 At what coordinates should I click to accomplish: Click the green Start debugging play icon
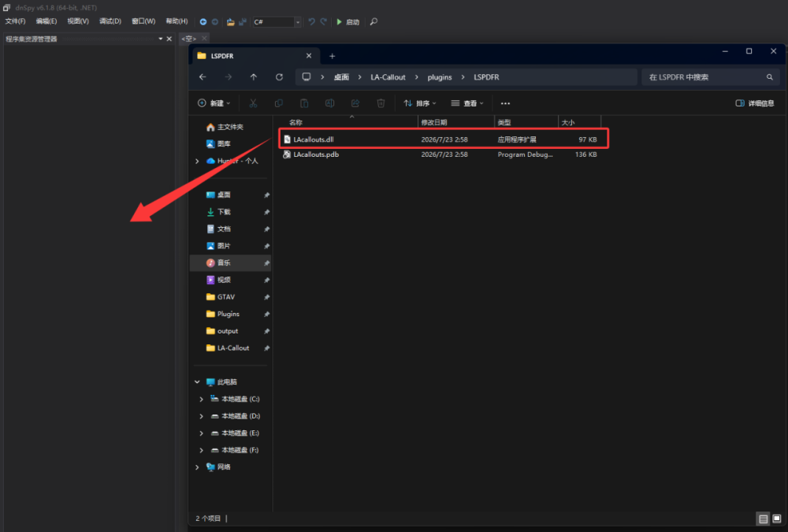[x=339, y=21]
